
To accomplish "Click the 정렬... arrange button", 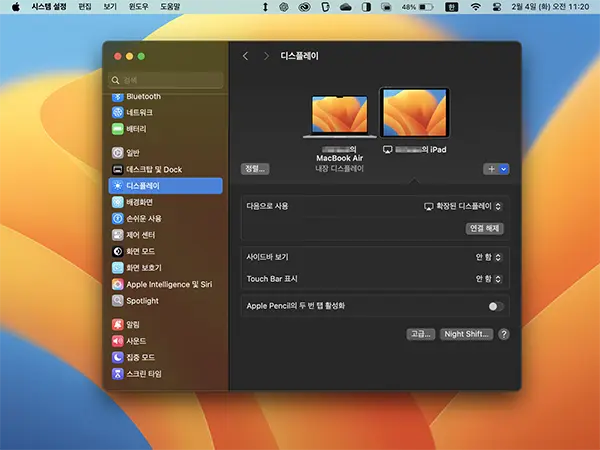I will click(x=255, y=169).
